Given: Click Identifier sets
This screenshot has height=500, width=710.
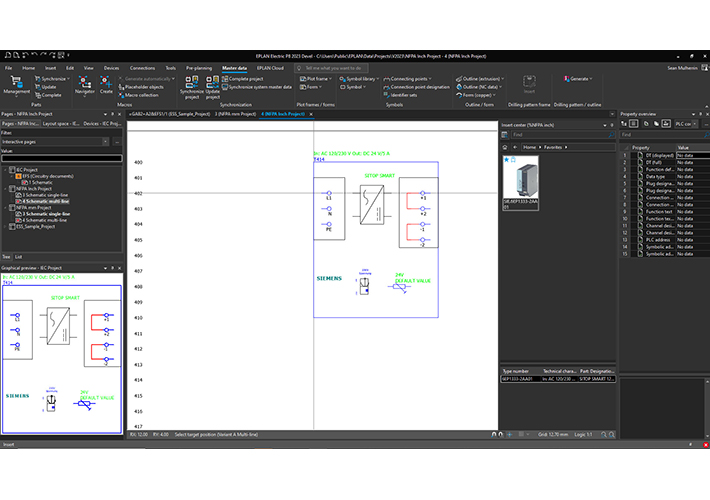Looking at the screenshot, I should (400, 95).
